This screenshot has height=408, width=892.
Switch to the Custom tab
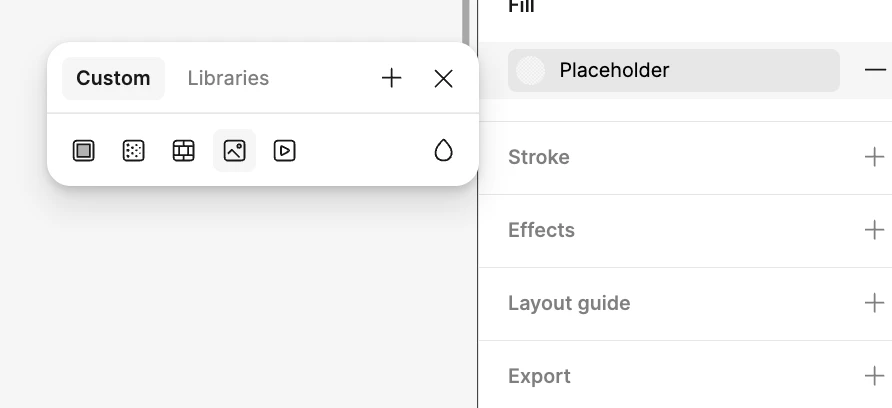pyautogui.click(x=113, y=78)
